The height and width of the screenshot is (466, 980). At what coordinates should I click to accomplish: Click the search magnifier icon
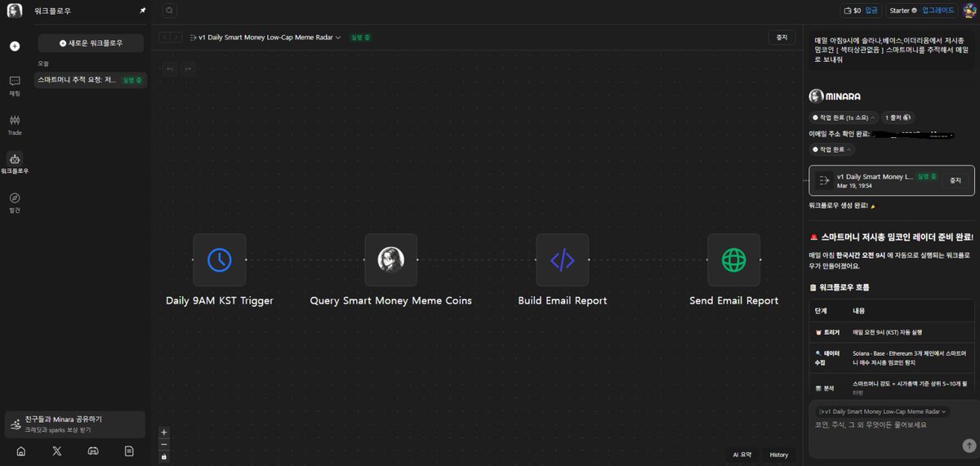pyautogui.click(x=169, y=11)
